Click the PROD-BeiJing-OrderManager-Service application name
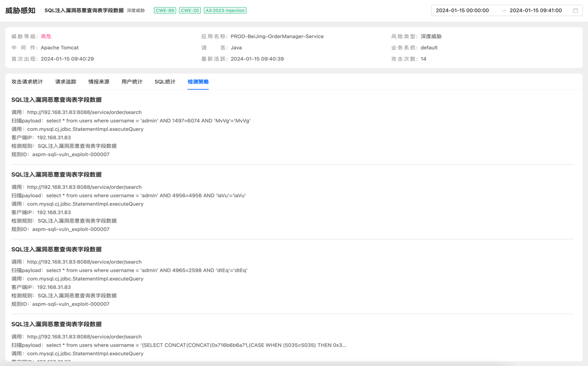The image size is (588, 366). click(277, 37)
